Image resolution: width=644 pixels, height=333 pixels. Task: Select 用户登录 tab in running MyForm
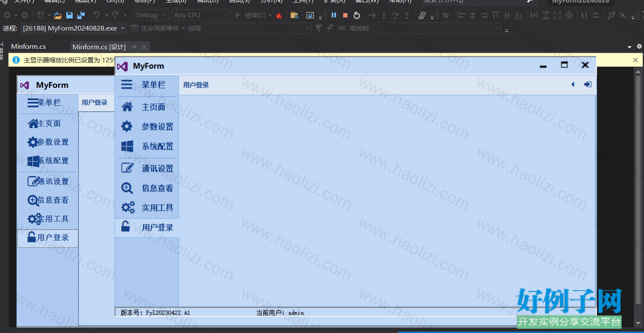point(196,85)
